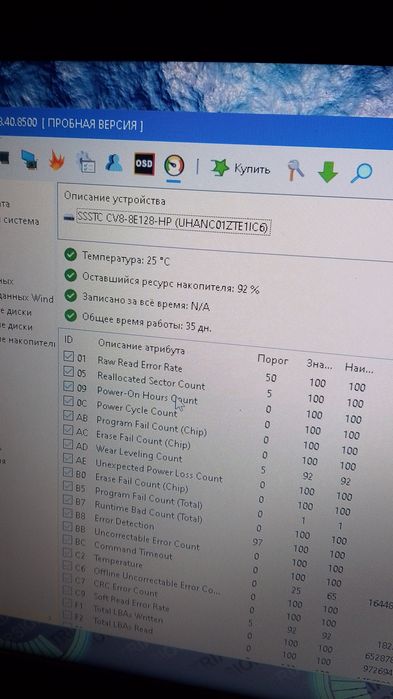
Task: Click green check icon beside Оставшийся ресурс
Action: [x=70, y=275]
